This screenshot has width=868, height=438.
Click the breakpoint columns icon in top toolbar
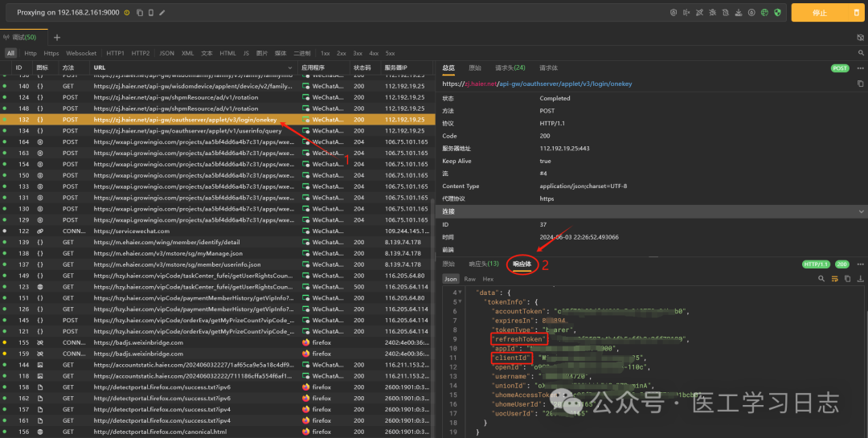click(686, 12)
